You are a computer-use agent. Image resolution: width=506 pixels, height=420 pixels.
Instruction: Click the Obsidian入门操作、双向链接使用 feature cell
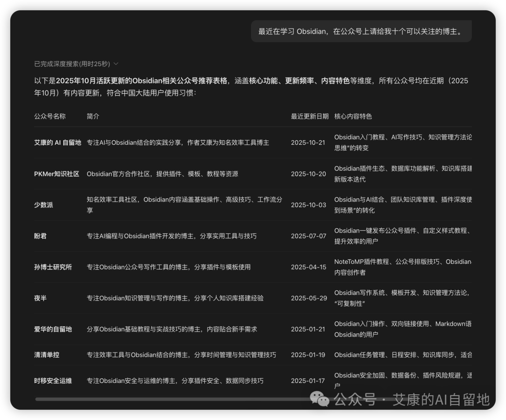(x=403, y=329)
